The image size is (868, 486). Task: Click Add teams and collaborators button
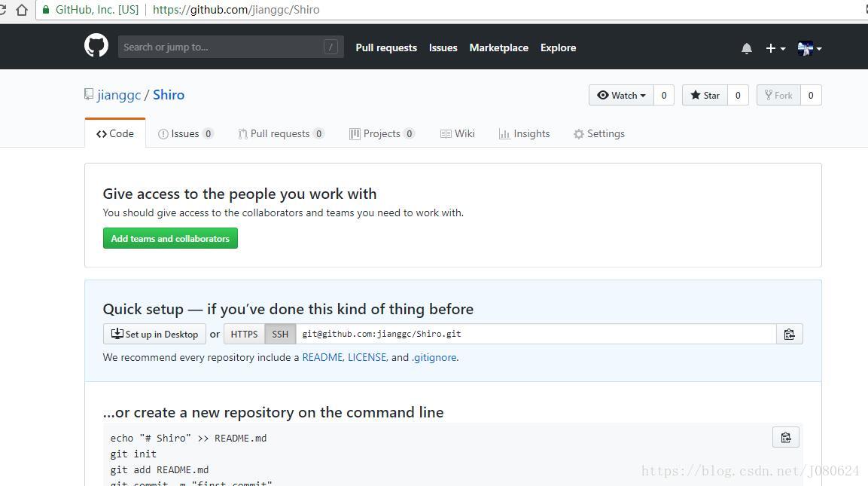pos(170,238)
